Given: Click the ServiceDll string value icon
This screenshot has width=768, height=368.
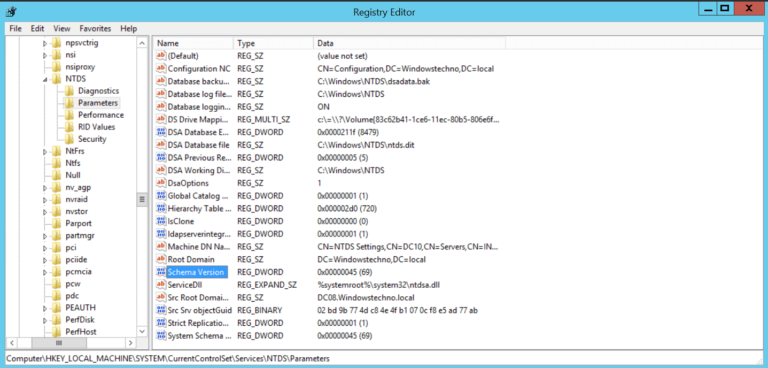Looking at the screenshot, I should click(x=161, y=285).
